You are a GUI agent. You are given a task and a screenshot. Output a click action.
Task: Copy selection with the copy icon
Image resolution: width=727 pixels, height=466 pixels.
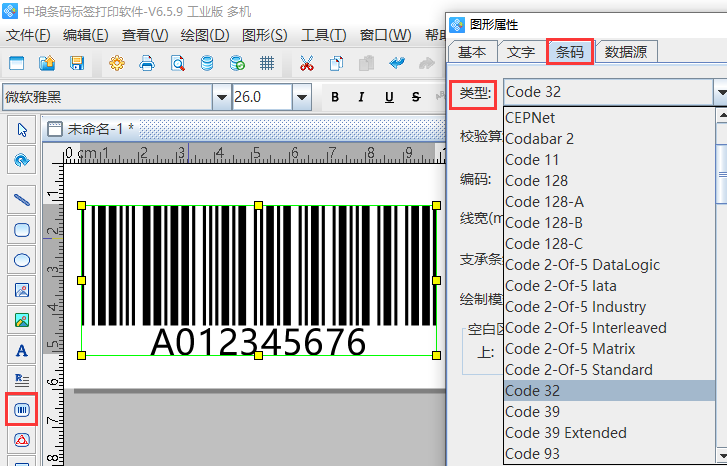tap(337, 63)
